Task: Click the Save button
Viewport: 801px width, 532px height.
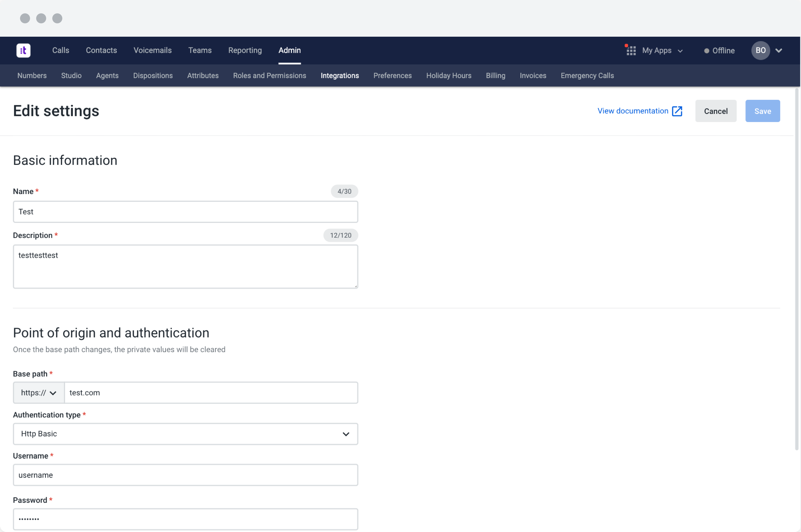Action: click(762, 111)
